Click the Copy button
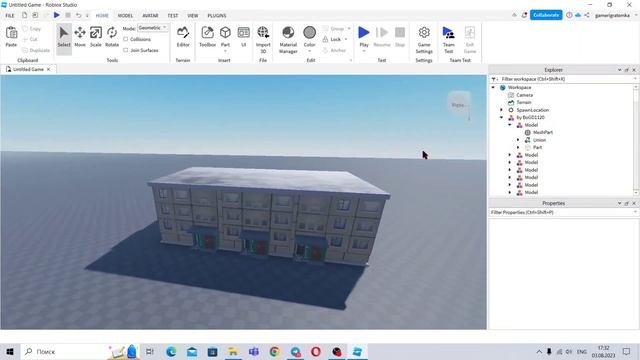This screenshot has width=640, height=360. (32, 29)
